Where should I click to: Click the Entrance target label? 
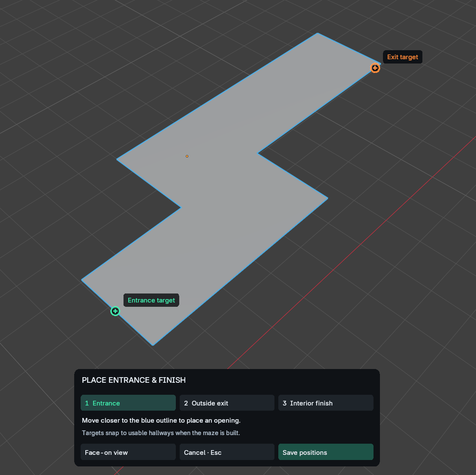point(151,300)
